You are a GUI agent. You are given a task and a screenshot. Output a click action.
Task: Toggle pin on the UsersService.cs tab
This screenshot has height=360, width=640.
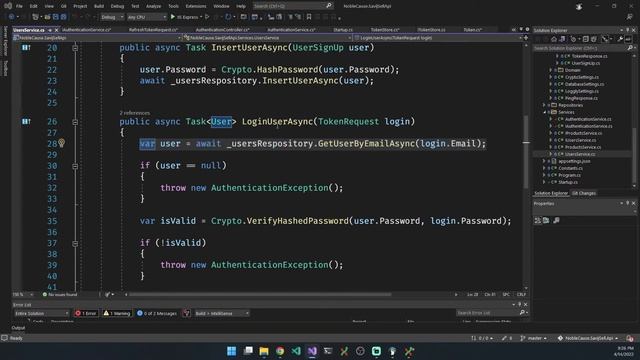[50, 30]
